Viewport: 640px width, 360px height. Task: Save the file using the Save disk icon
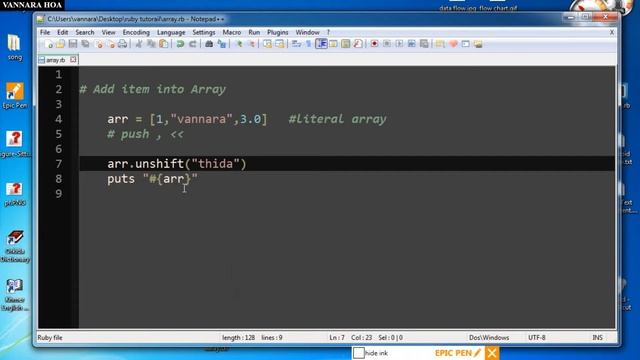73,44
